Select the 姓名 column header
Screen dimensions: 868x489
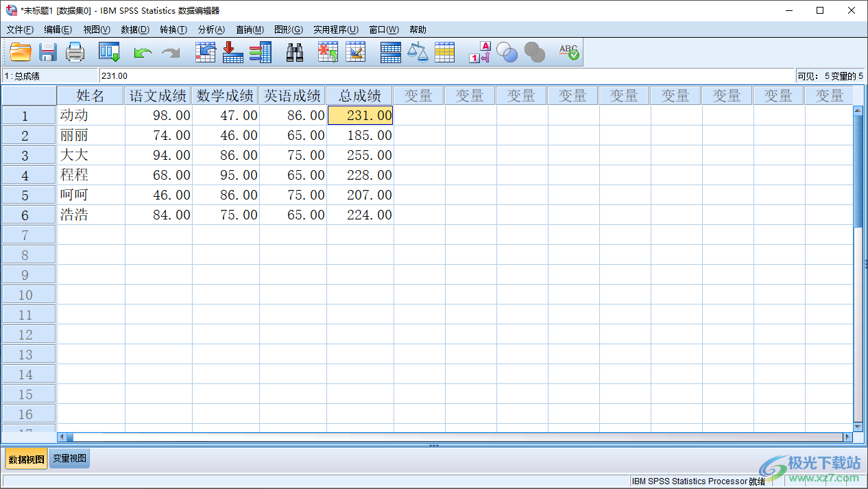click(x=91, y=95)
